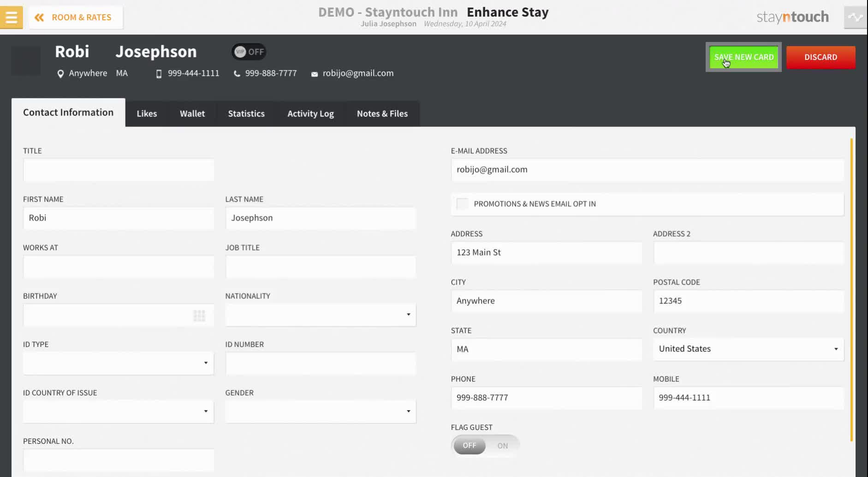Viewport: 868px width, 477px height.
Task: Click the staff name Julia Josephson
Action: tap(388, 24)
